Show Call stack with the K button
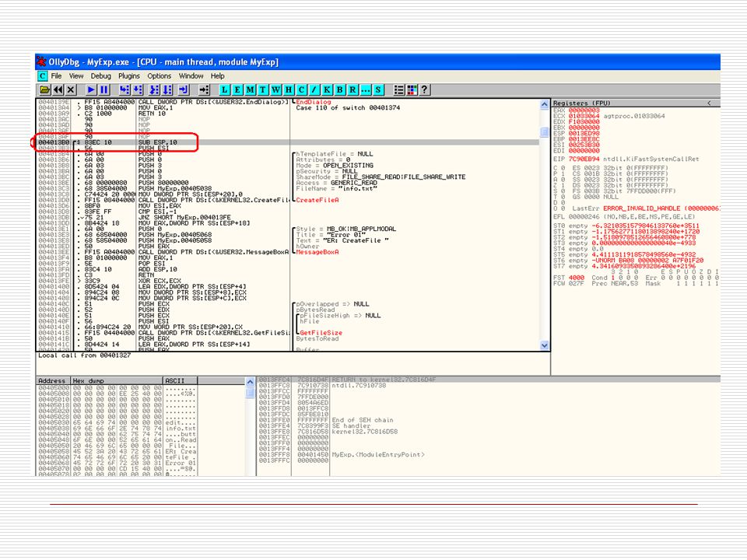The image size is (747, 560). (x=328, y=89)
